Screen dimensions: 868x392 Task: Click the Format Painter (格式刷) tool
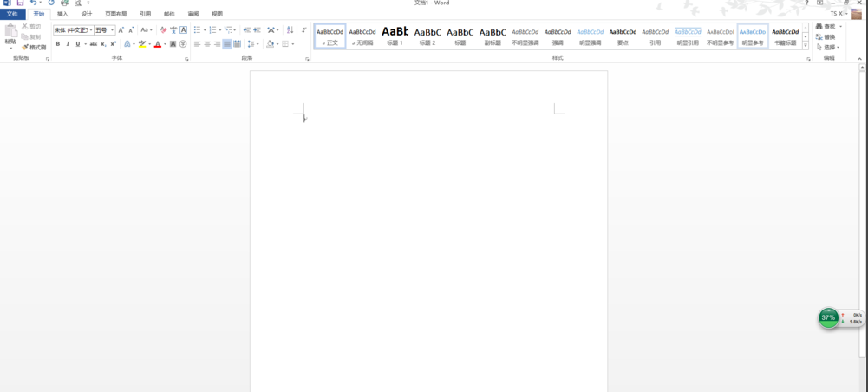(x=35, y=47)
